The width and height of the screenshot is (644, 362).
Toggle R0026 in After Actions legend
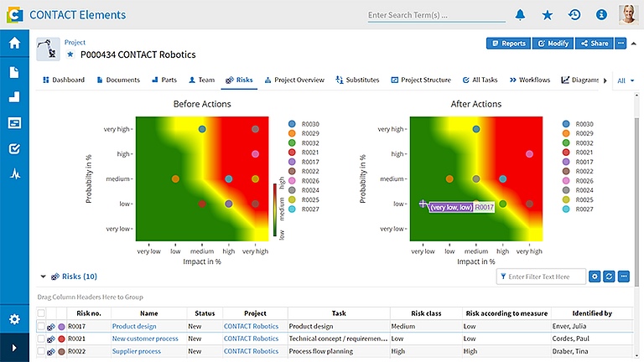pyautogui.click(x=578, y=181)
